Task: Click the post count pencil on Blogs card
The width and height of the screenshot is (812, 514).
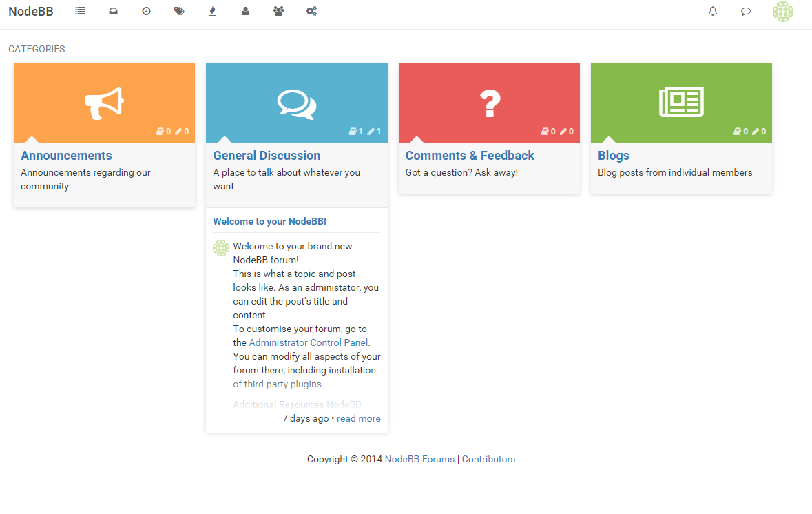Action: pos(756,132)
